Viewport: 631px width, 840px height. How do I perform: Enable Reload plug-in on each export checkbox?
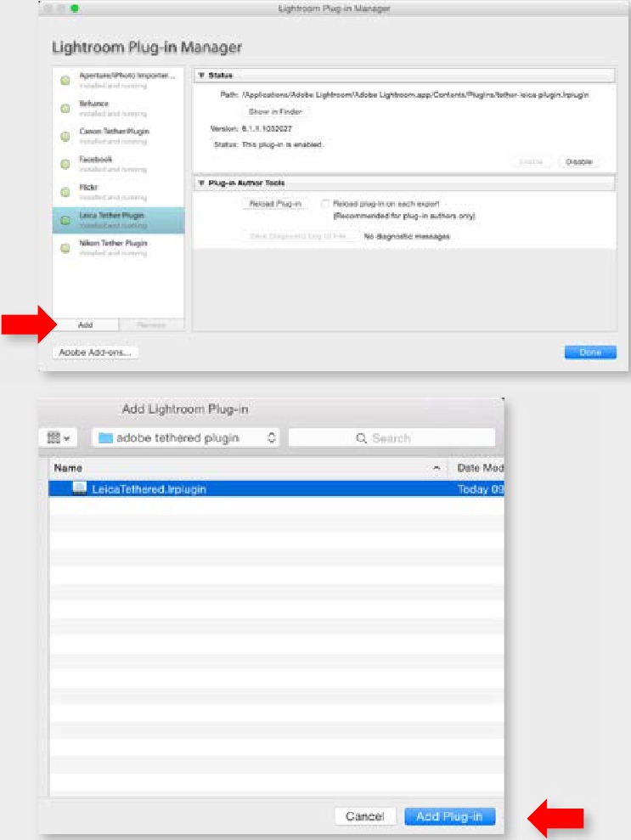click(324, 204)
